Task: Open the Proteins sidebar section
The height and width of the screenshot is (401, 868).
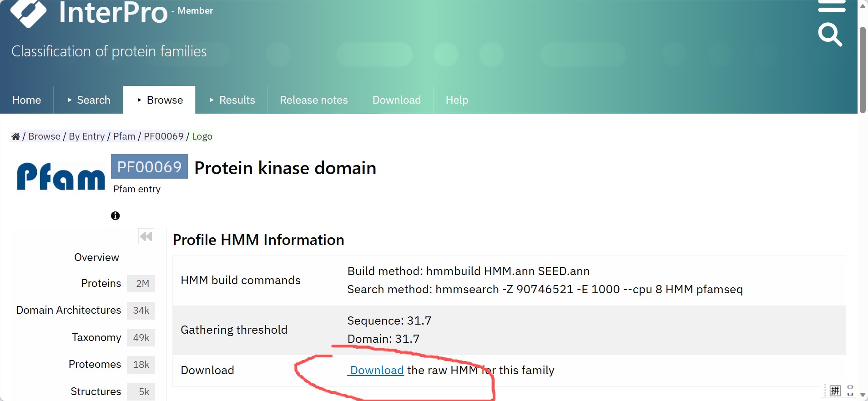Action: [x=101, y=283]
